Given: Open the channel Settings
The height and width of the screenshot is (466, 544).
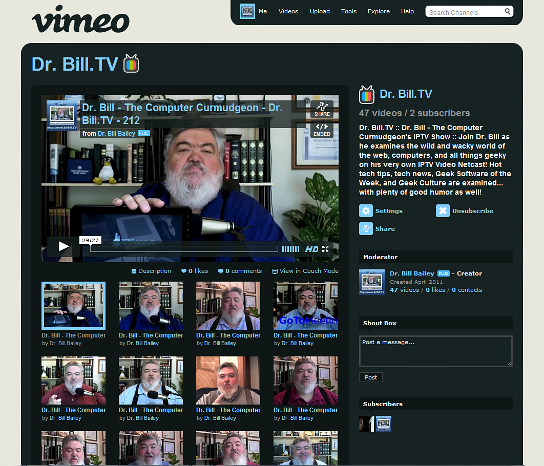Looking at the screenshot, I should 381,211.
